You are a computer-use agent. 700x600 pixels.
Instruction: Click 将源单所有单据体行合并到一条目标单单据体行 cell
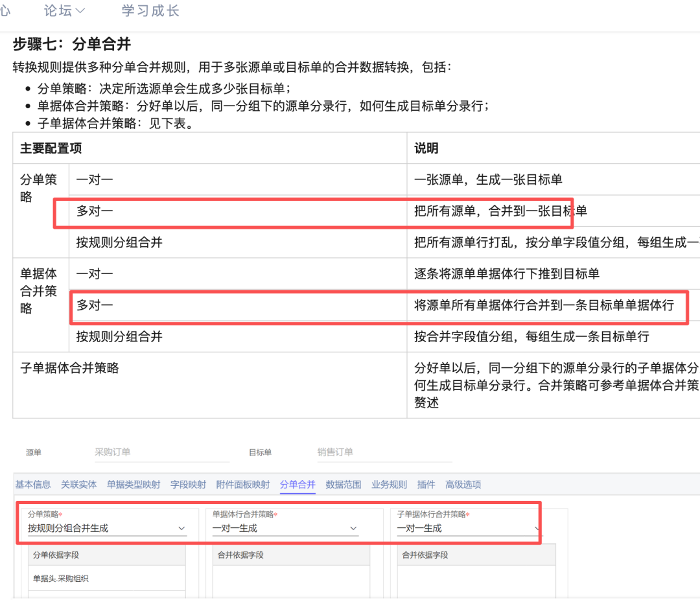tap(554, 305)
